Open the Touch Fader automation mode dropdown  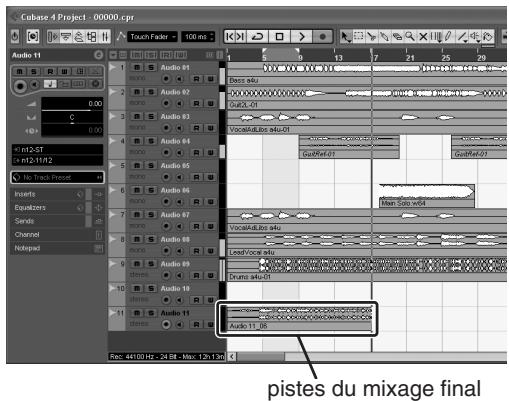[x=152, y=37]
